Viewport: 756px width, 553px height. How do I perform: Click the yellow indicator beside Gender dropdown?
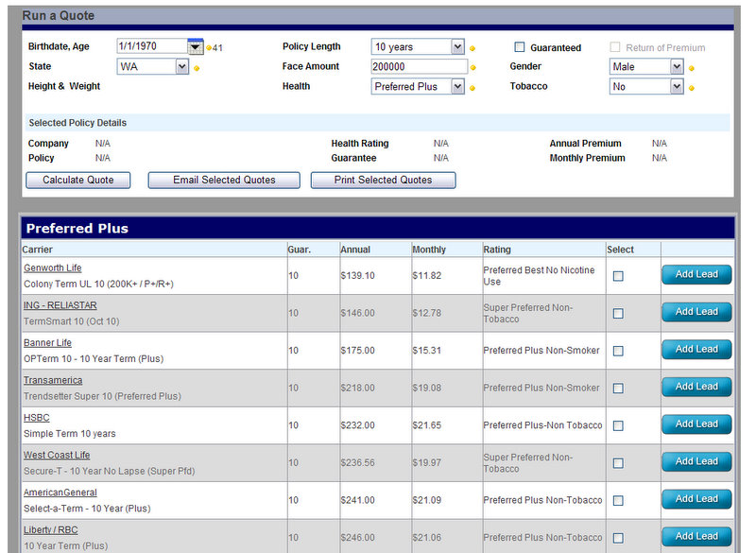click(x=692, y=68)
